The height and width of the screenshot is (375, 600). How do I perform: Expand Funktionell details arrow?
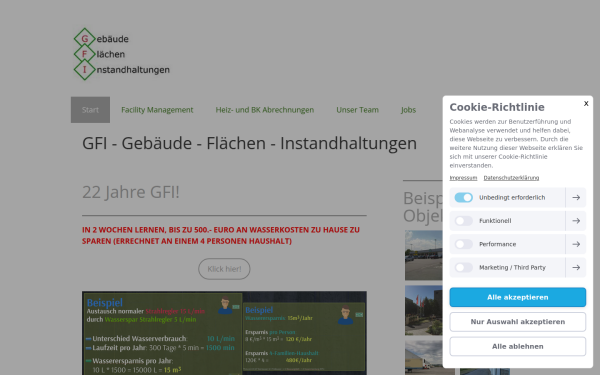pos(576,221)
